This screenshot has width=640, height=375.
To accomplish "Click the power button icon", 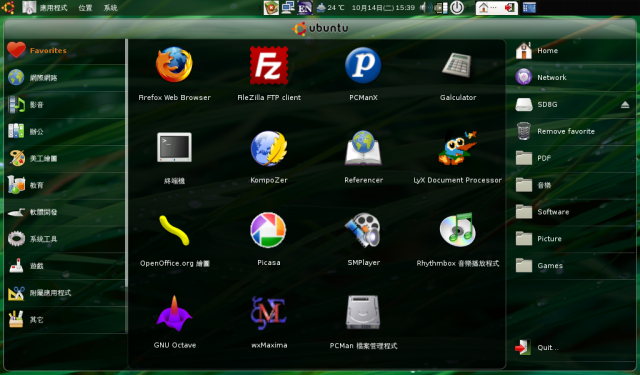I will click(457, 7).
